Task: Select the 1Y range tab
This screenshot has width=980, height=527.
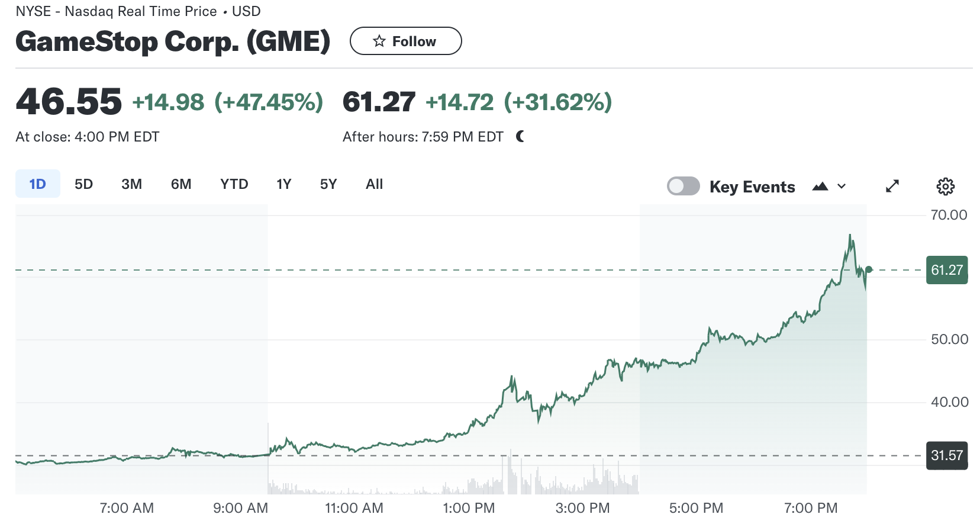Action: click(284, 184)
